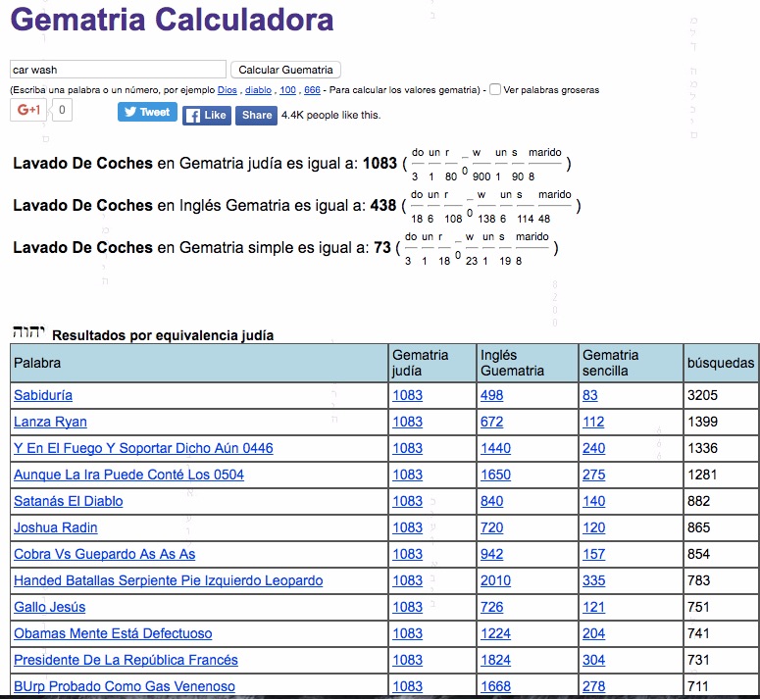
Task: Click the example number link 666
Action: point(312,90)
